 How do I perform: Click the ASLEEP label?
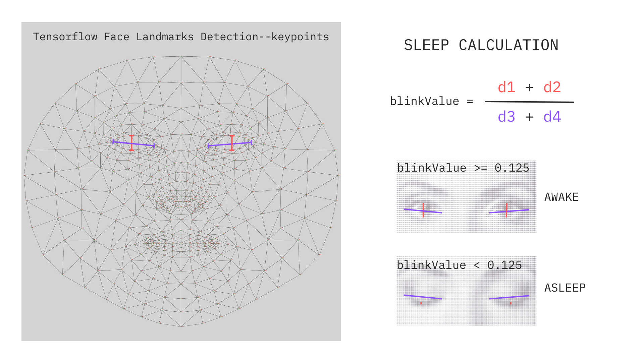[x=565, y=288]
